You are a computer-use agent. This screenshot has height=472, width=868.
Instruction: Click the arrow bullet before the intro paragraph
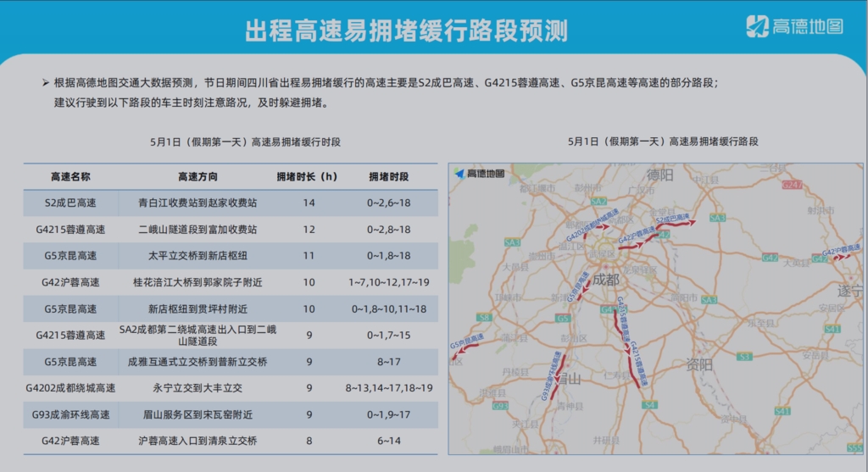click(45, 83)
